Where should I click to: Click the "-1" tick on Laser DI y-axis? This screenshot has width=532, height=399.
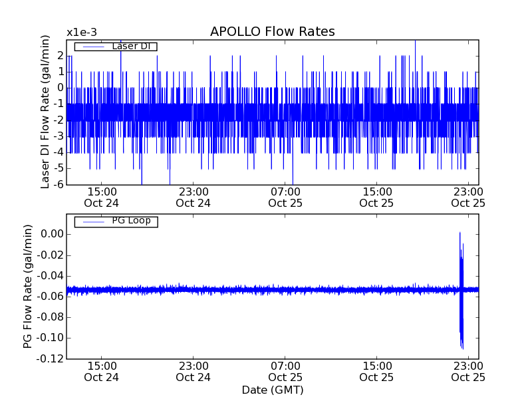59,104
